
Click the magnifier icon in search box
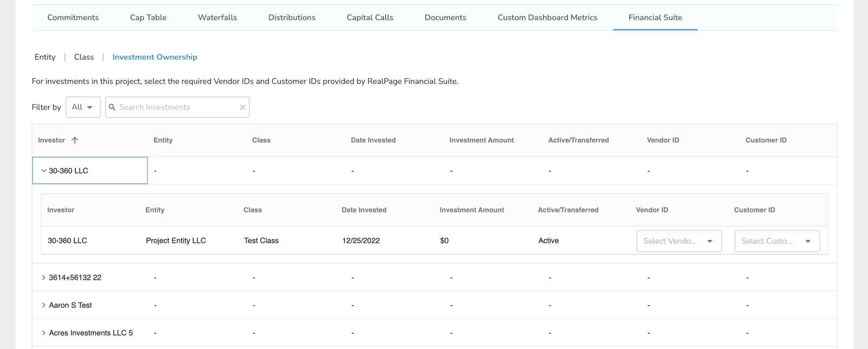point(112,107)
